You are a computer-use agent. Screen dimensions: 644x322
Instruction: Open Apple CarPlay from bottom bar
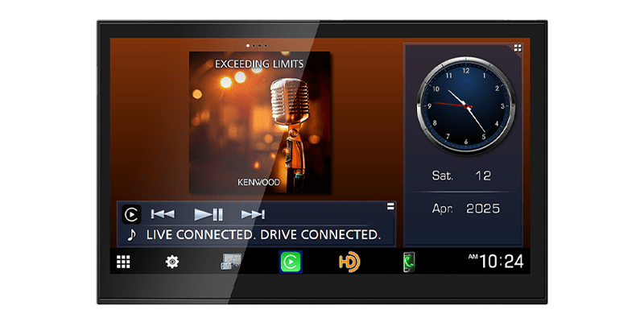pos(290,262)
